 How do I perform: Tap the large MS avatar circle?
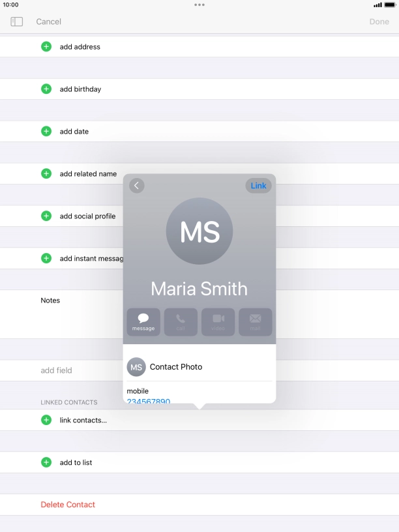[x=199, y=231]
